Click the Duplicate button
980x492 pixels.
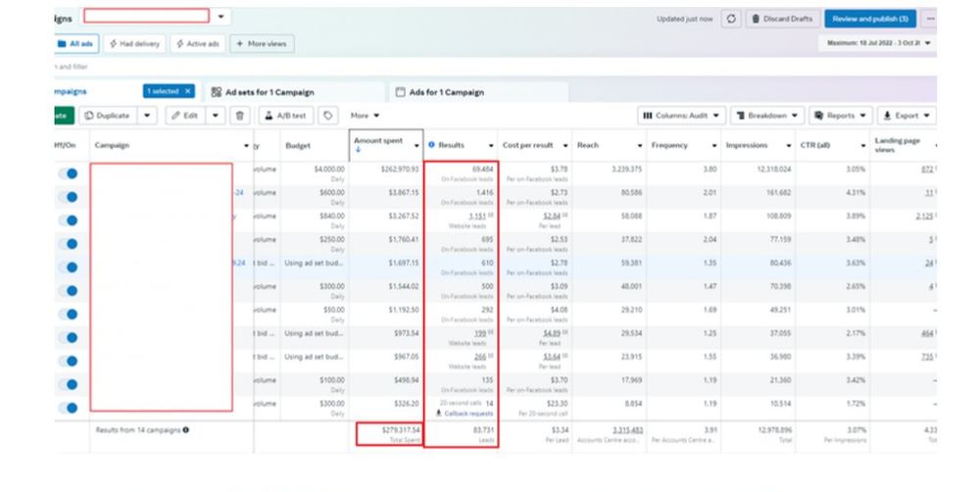click(x=108, y=116)
